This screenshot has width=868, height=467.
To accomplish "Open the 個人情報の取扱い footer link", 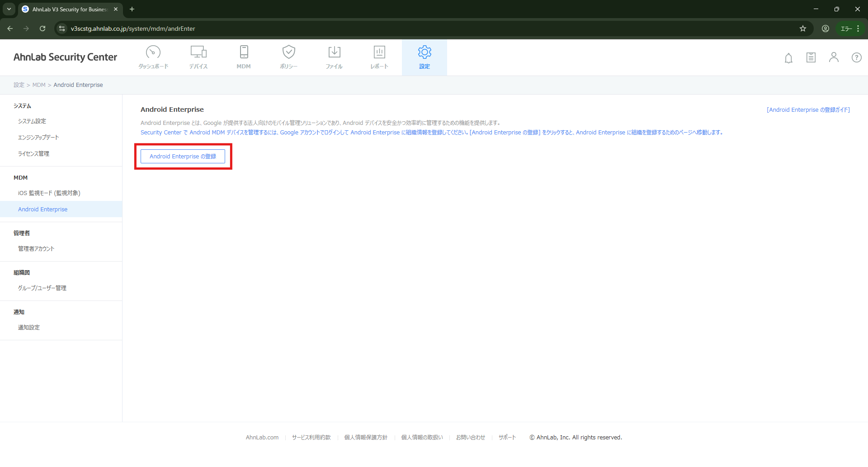I will tap(422, 438).
